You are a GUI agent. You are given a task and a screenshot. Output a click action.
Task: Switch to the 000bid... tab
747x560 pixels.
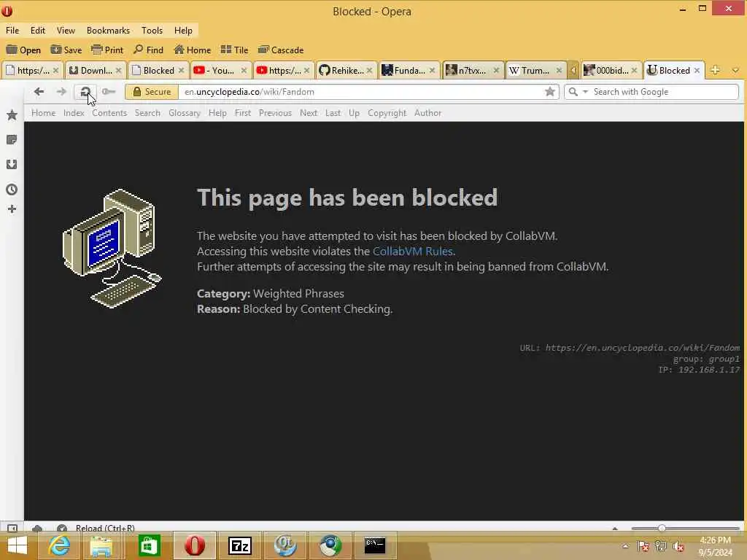pos(611,71)
